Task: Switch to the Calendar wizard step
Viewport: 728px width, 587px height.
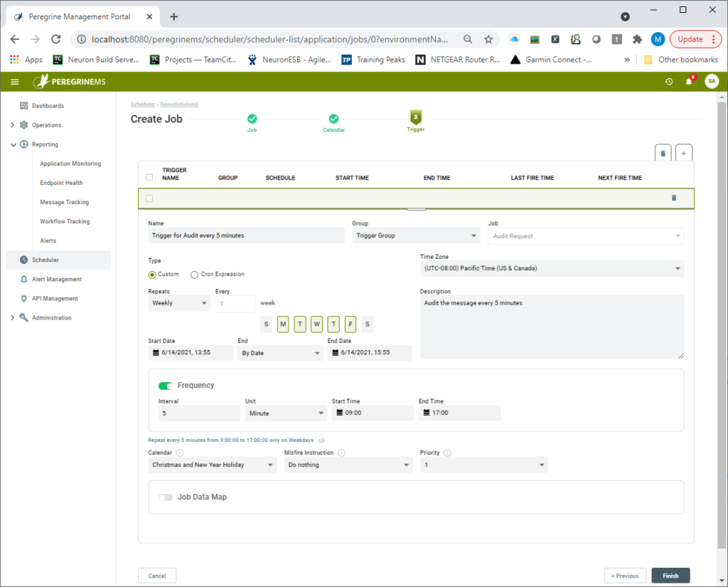Action: click(x=333, y=120)
